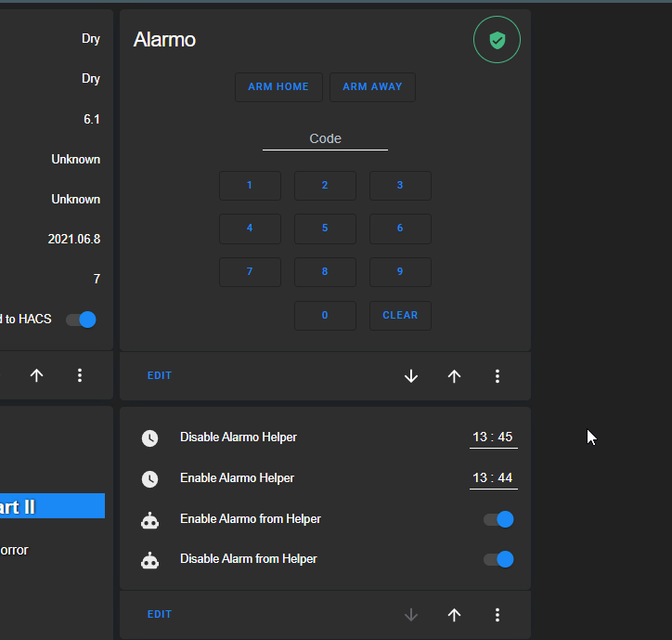Move the Alarmo card down with arrow

[x=411, y=376]
